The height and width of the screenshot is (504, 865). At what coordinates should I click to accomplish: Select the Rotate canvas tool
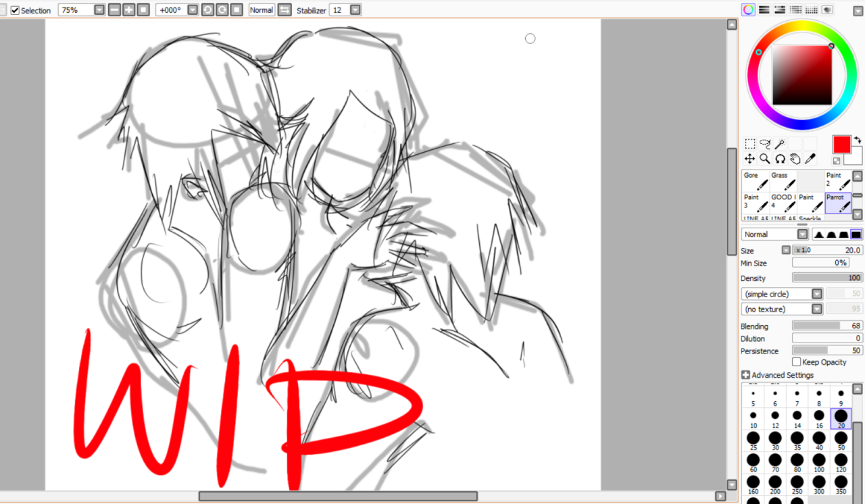[780, 159]
